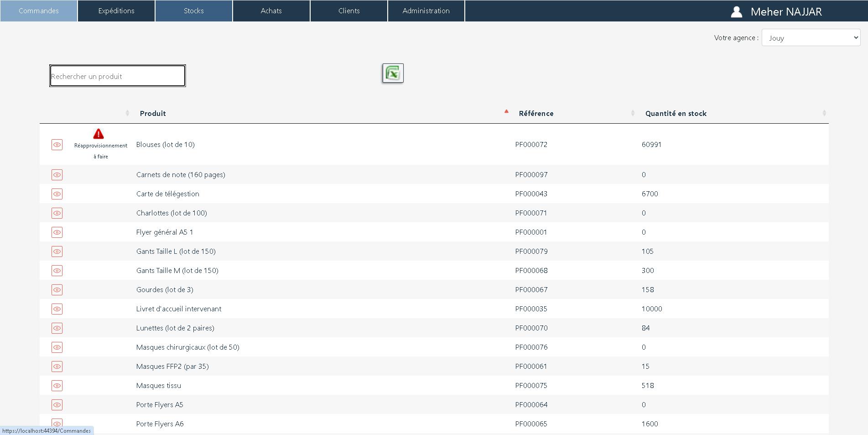Click the Meher NAJJAR username

pyautogui.click(x=786, y=12)
